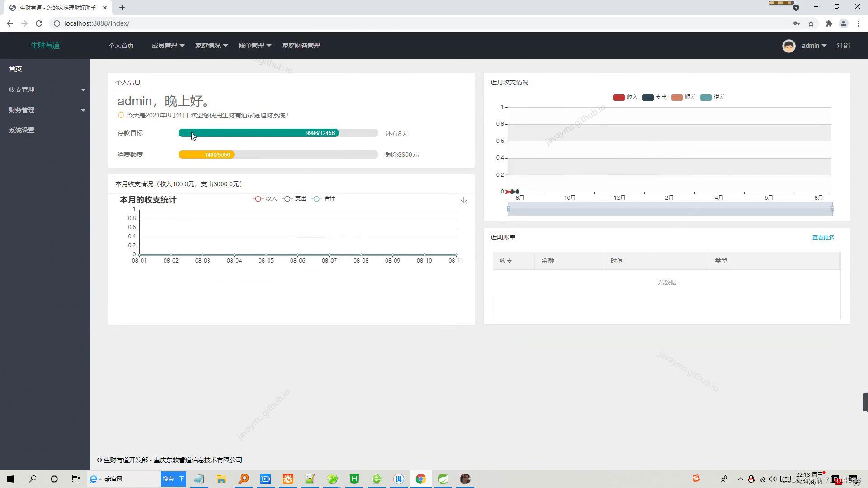The width and height of the screenshot is (868, 488).
Task: Toggle the 顺差 legend on the monthly chart
Action: tap(684, 97)
